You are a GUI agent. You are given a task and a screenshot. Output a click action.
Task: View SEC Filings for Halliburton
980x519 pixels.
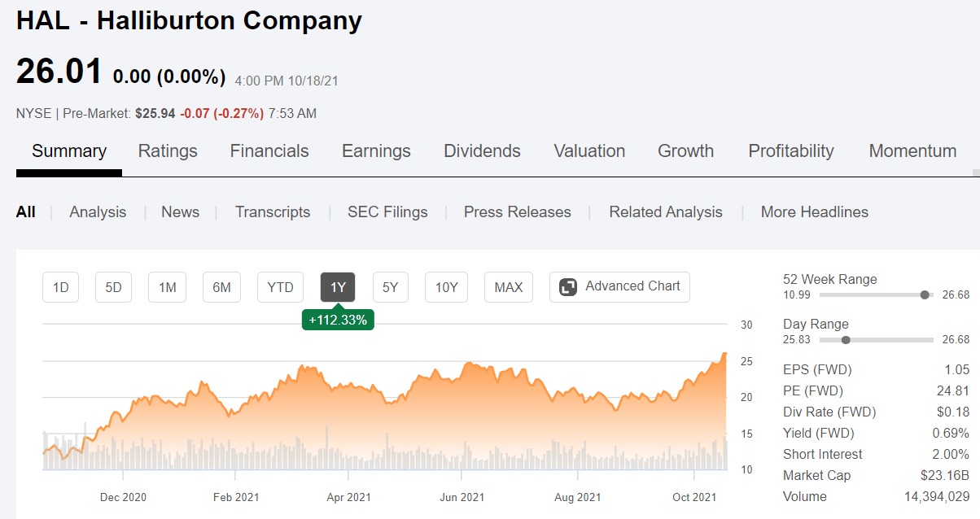click(x=387, y=212)
